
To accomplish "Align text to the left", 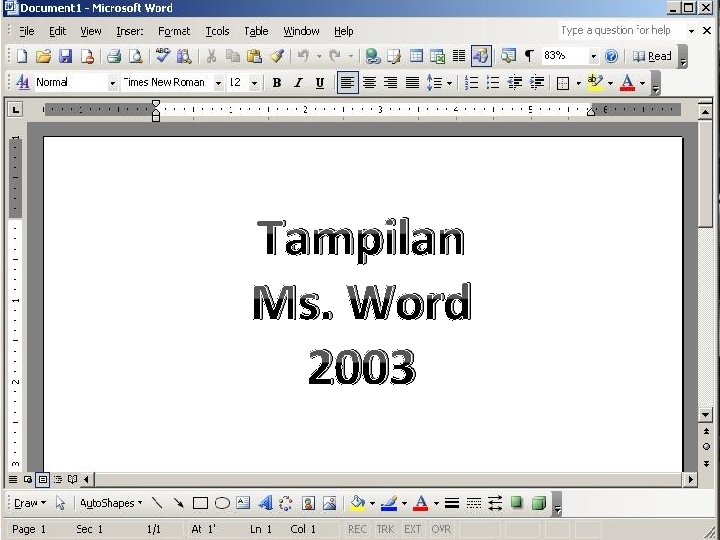I will 348,83.
